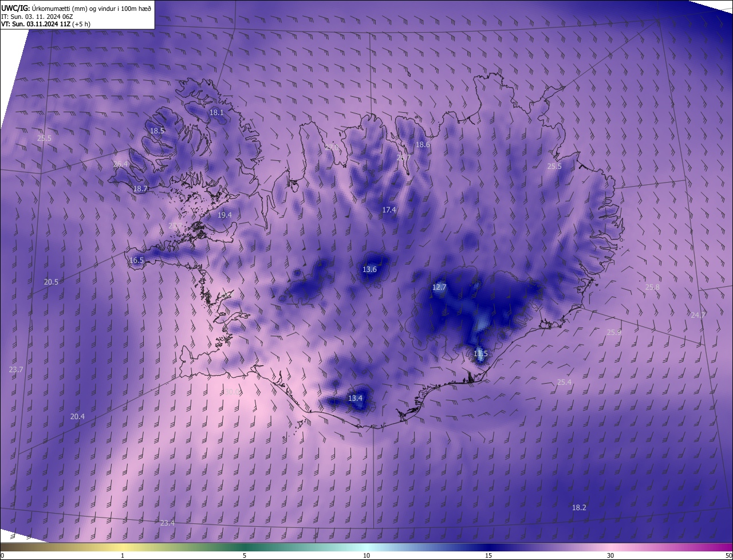
Task: Click the 17.4 value label
Action: pyautogui.click(x=389, y=210)
